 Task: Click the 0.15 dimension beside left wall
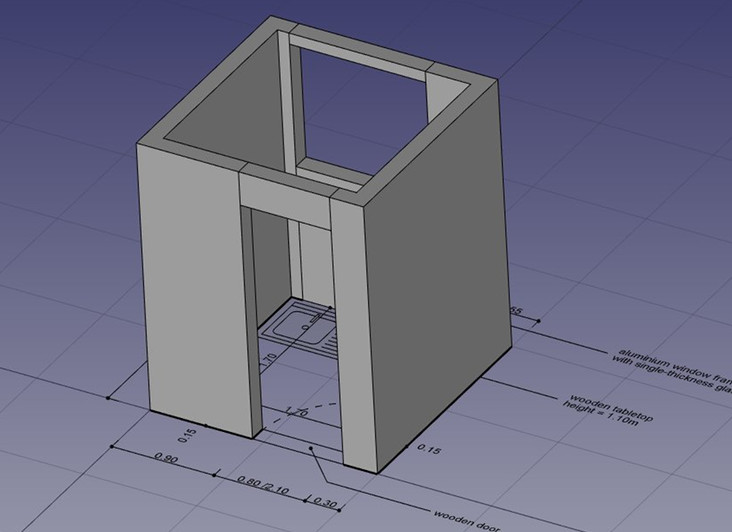point(186,435)
